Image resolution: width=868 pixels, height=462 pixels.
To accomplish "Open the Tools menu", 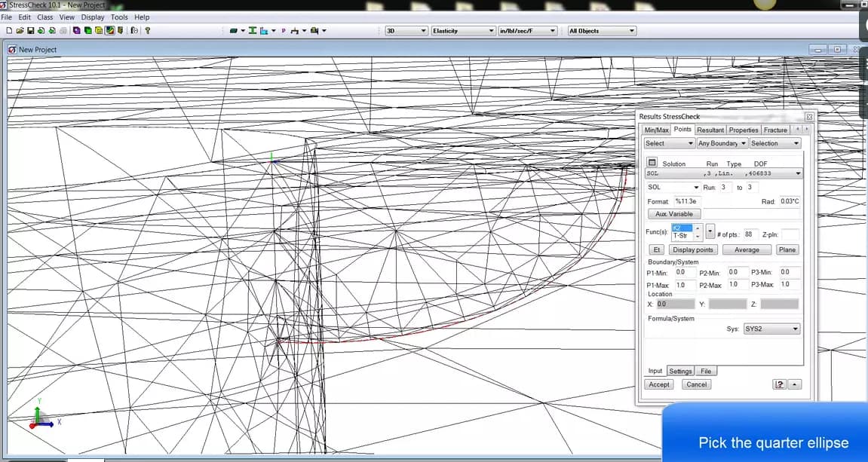I will 118,17.
